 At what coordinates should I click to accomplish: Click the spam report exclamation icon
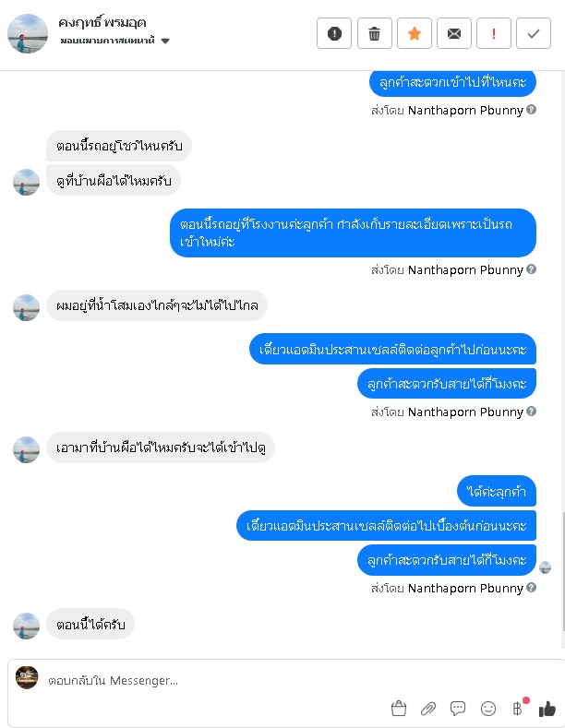tap(334, 33)
